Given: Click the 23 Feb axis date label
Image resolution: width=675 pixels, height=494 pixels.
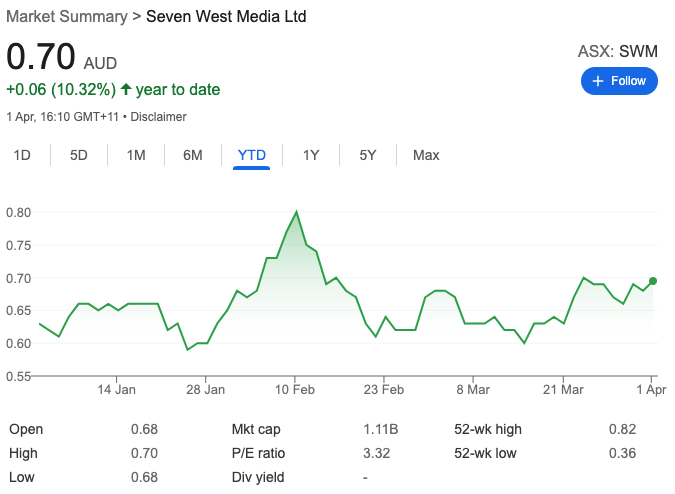Looking at the screenshot, I should coord(384,390).
